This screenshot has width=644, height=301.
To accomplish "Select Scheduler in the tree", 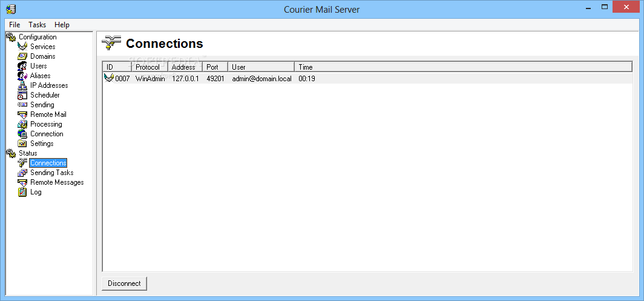I will click(x=45, y=95).
